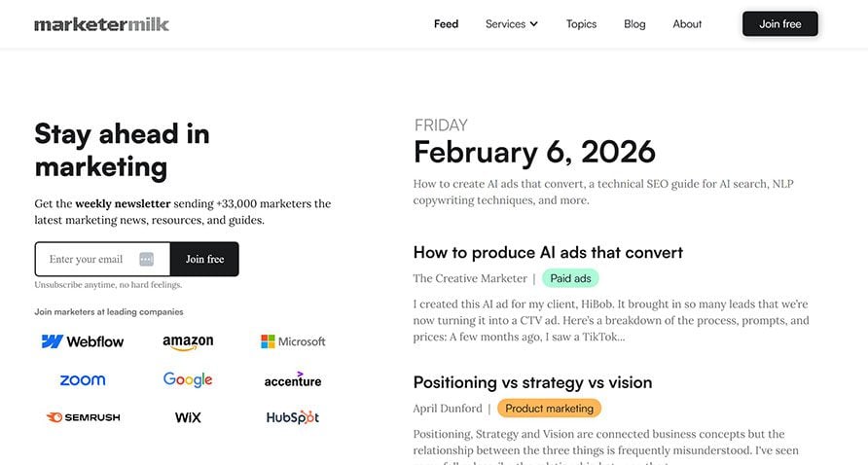Screen dimensions: 868x465
Task: Submit email with Join free button
Action: tap(204, 260)
